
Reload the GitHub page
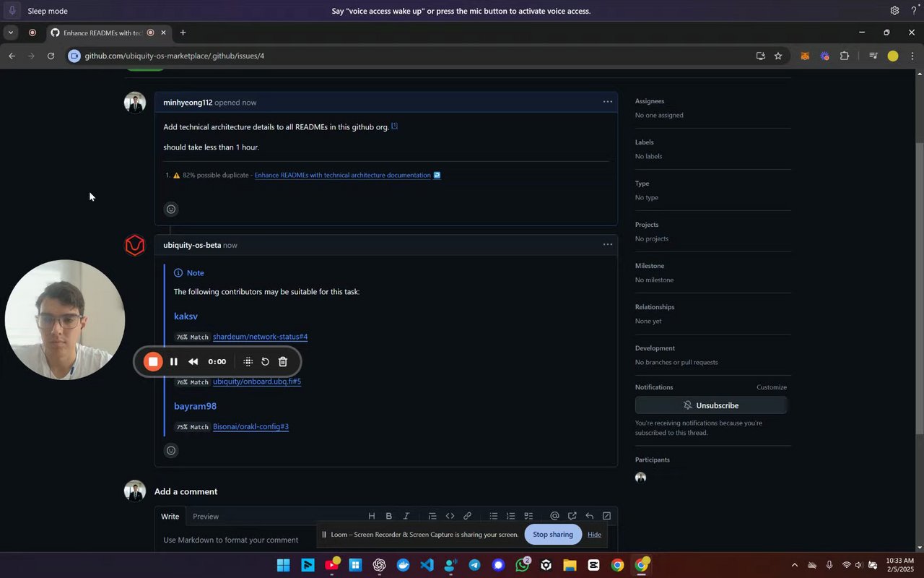(51, 56)
